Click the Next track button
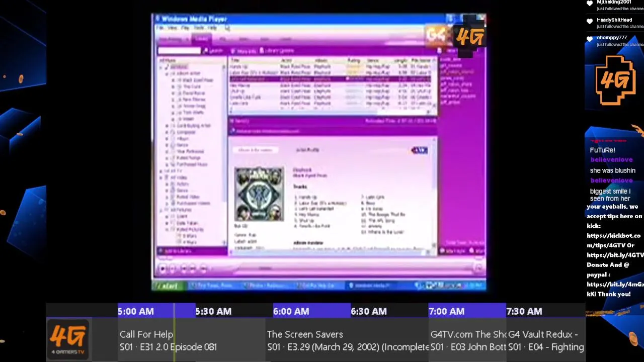 (x=193, y=269)
